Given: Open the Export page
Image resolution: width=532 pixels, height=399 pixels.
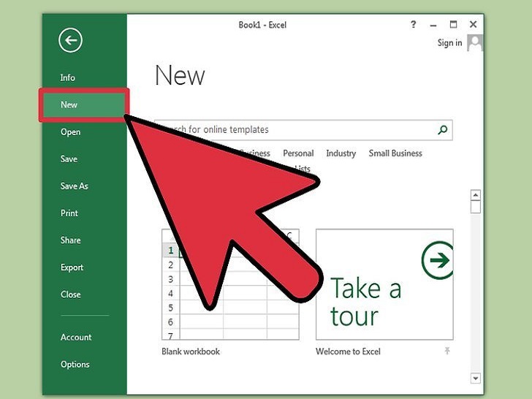Looking at the screenshot, I should pyautogui.click(x=72, y=267).
